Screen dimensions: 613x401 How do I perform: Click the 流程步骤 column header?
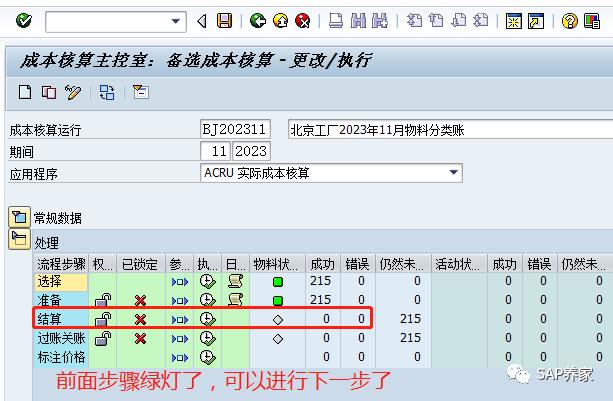[61, 264]
